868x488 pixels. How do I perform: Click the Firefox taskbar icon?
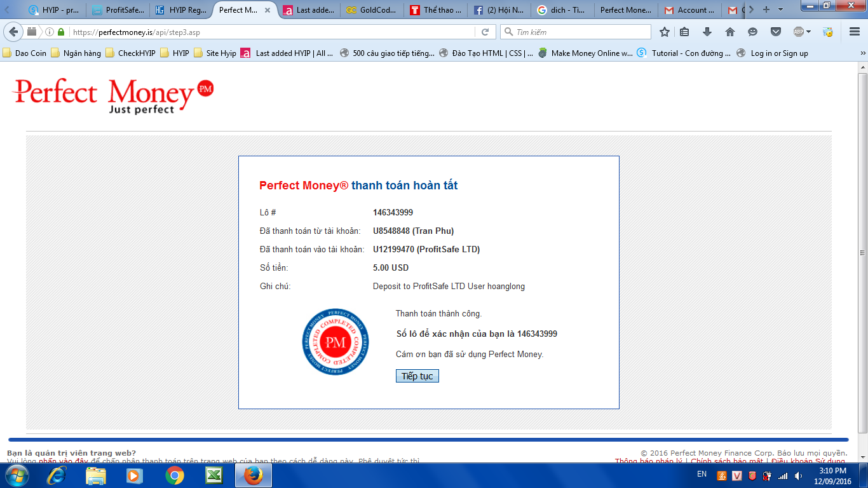tap(253, 475)
